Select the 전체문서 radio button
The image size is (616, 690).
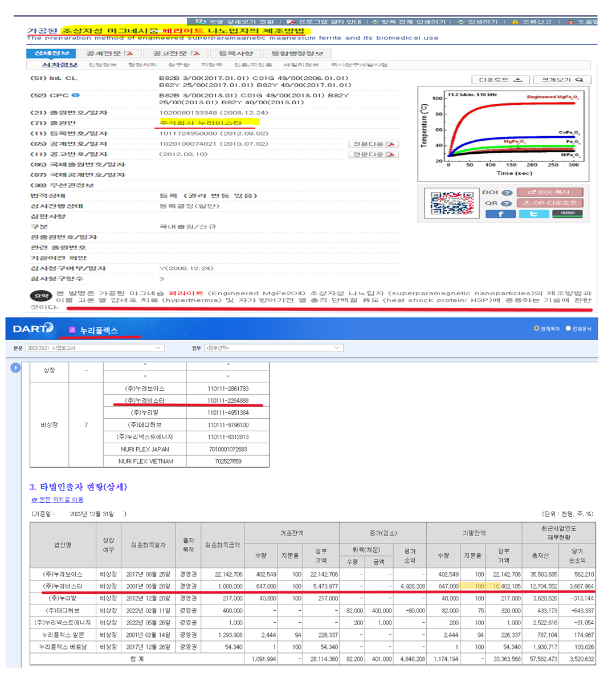click(x=568, y=329)
